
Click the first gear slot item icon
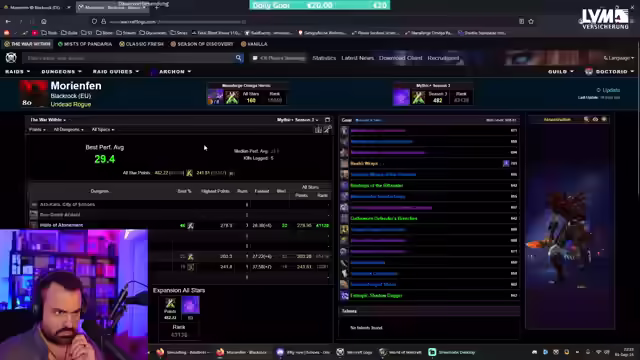pyautogui.click(x=344, y=131)
